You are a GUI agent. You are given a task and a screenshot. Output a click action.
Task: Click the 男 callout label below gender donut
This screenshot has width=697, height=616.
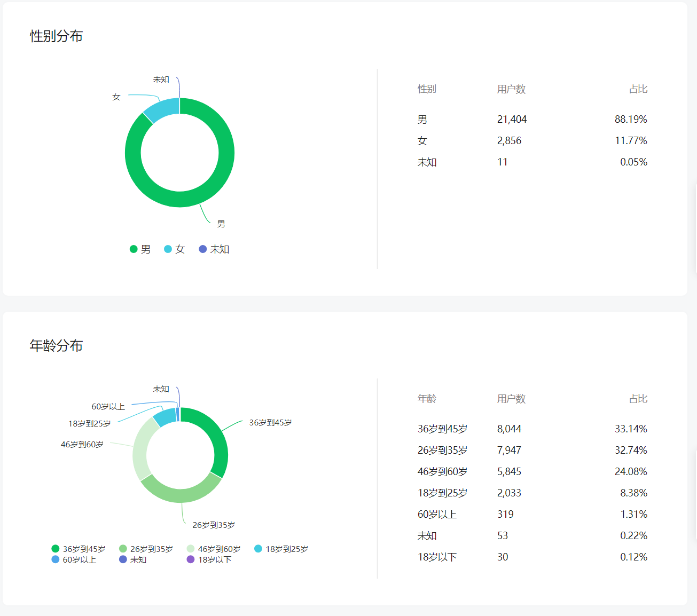click(x=221, y=224)
